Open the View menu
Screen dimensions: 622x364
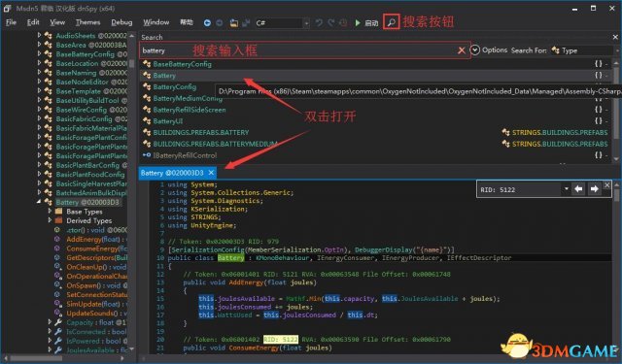(57, 22)
